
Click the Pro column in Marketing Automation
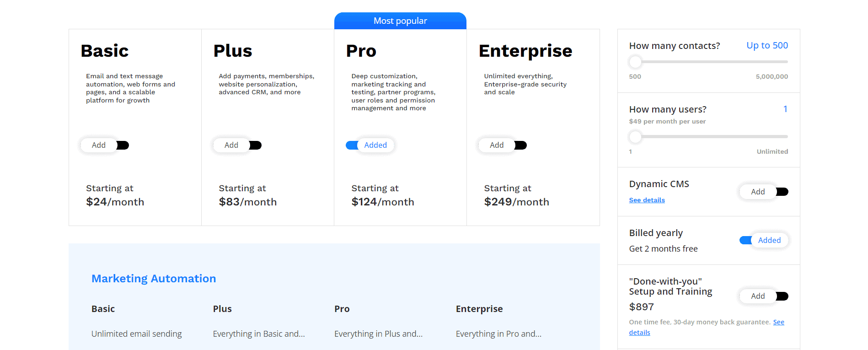(x=342, y=309)
